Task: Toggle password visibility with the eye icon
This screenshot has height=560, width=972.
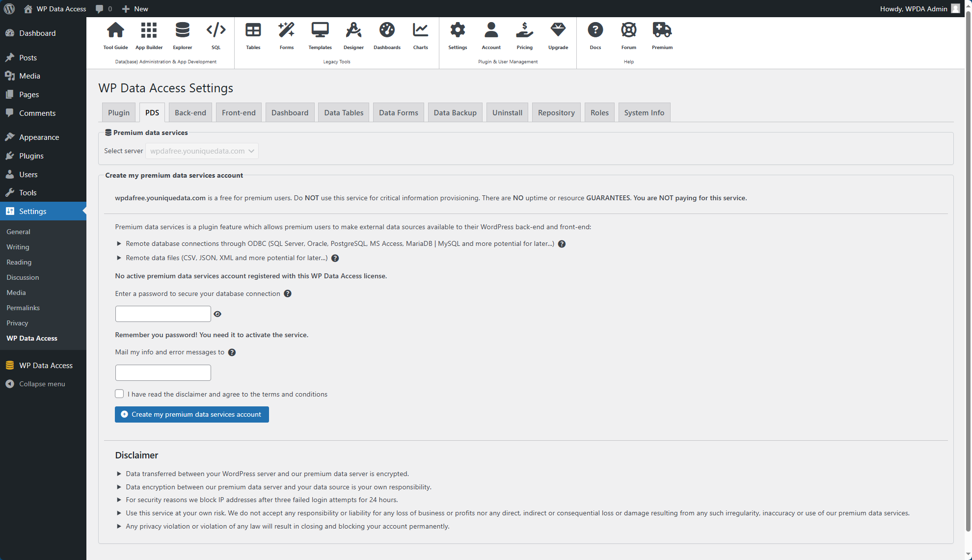Action: (x=217, y=314)
